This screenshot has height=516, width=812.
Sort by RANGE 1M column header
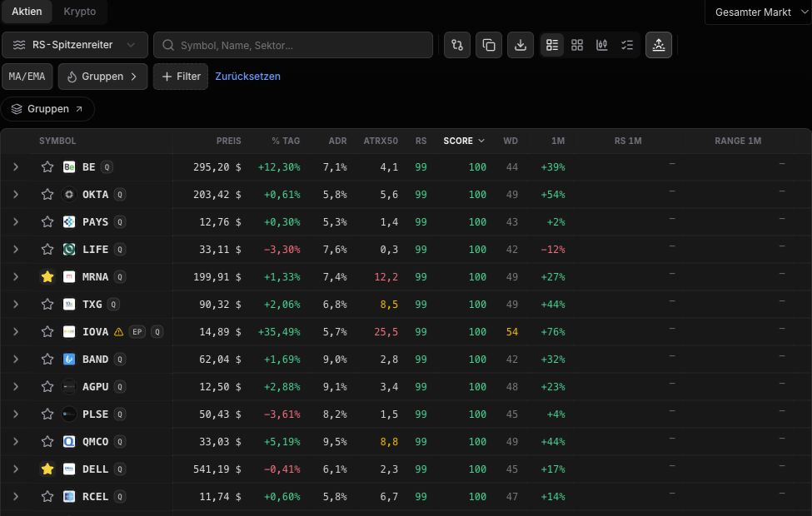point(738,141)
